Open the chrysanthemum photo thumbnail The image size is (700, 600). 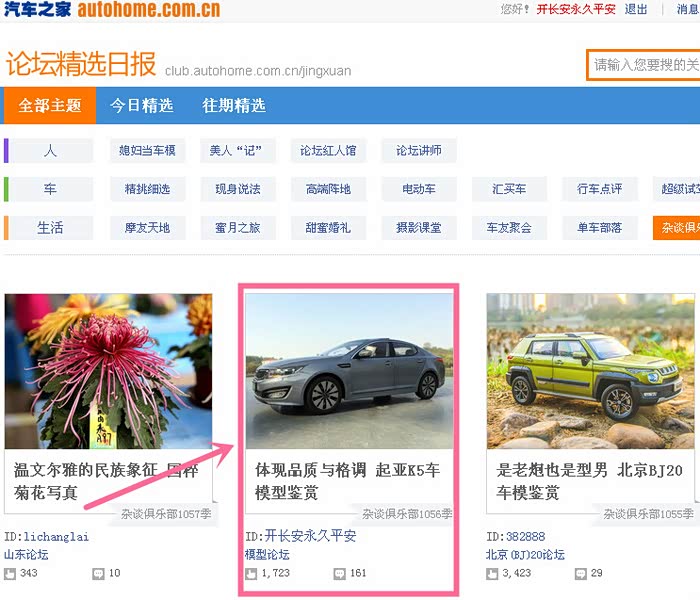[x=108, y=371]
